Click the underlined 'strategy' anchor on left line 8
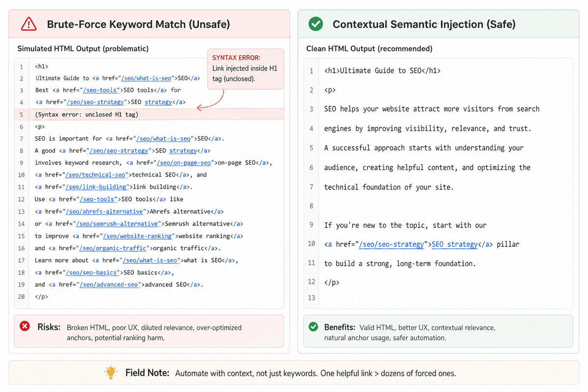This screenshot has height=392, width=588. [183, 151]
